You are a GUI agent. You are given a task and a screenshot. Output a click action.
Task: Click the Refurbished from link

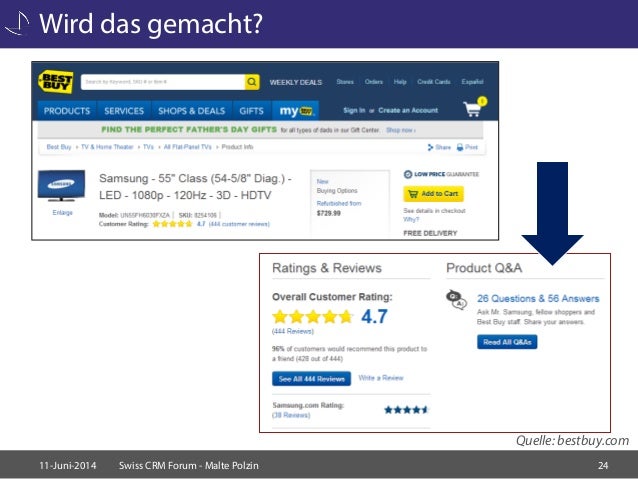pos(339,203)
